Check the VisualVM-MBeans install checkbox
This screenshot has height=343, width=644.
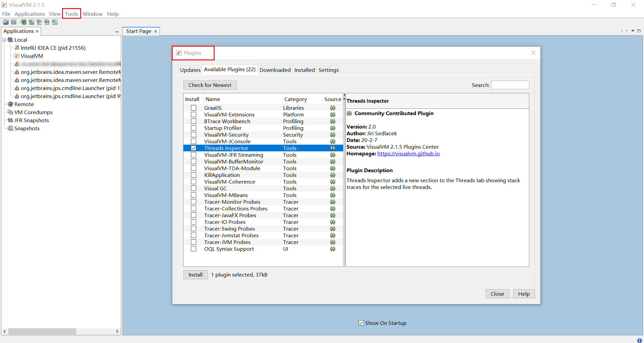point(194,195)
